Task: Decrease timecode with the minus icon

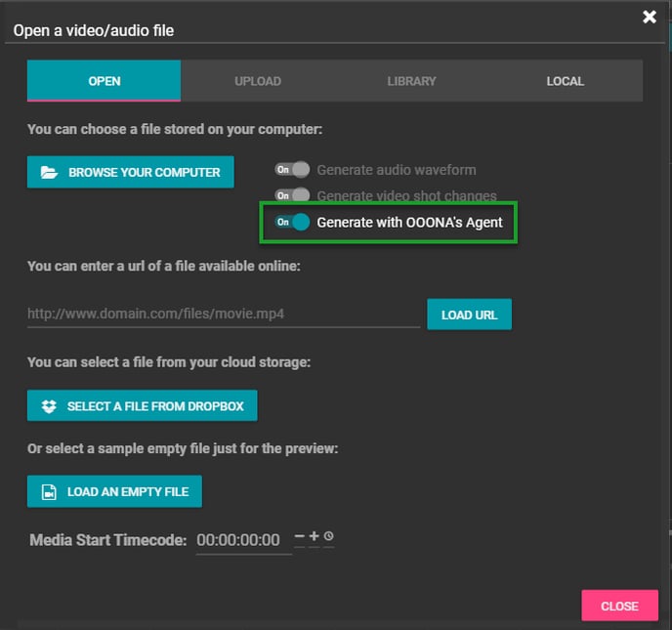Action: 300,536
